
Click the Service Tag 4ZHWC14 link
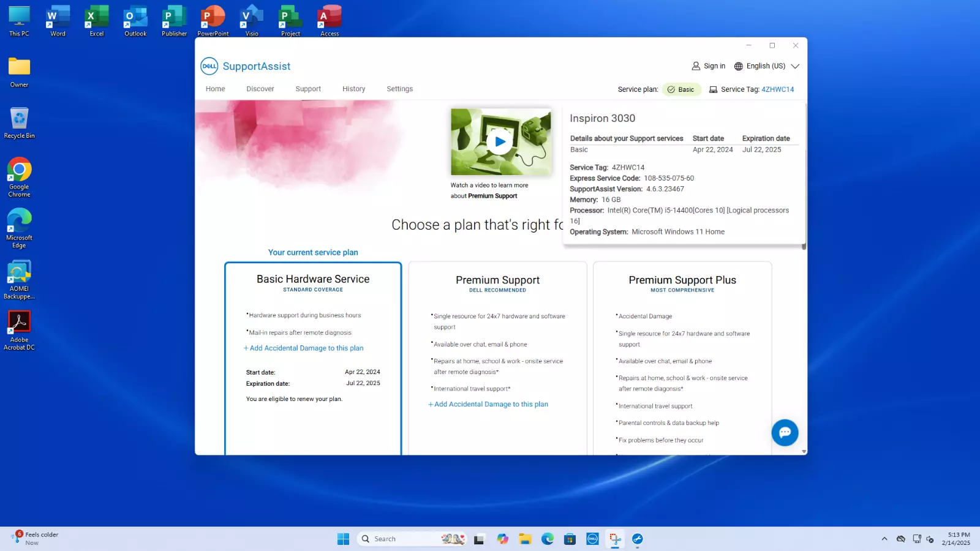[x=778, y=89]
